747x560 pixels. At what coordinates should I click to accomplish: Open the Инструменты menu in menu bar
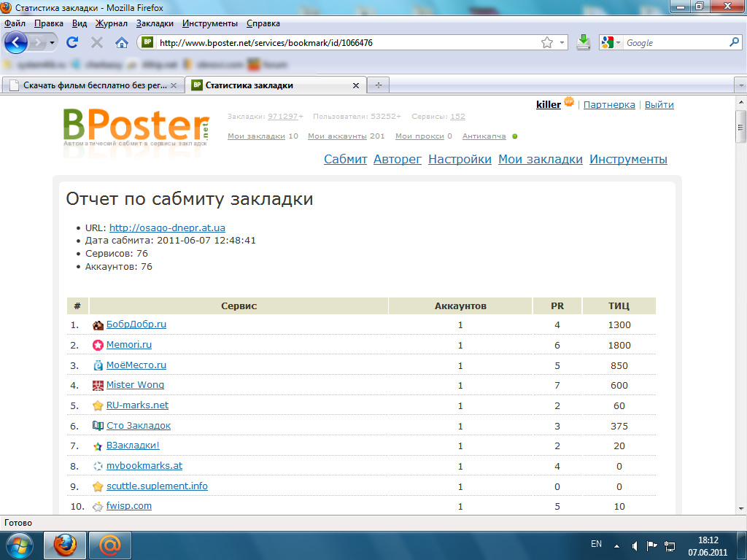pyautogui.click(x=209, y=23)
